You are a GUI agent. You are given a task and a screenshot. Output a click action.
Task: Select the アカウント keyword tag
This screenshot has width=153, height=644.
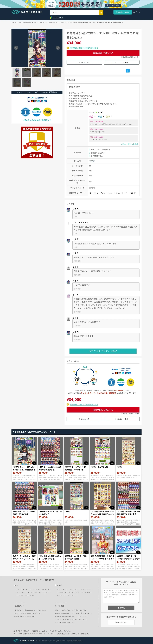(x=118, y=193)
